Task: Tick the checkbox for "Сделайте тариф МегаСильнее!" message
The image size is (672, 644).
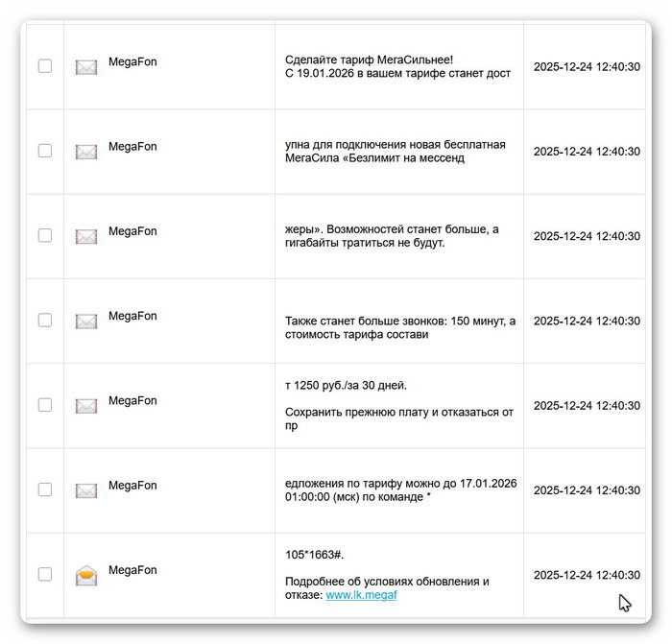Action: (45, 66)
